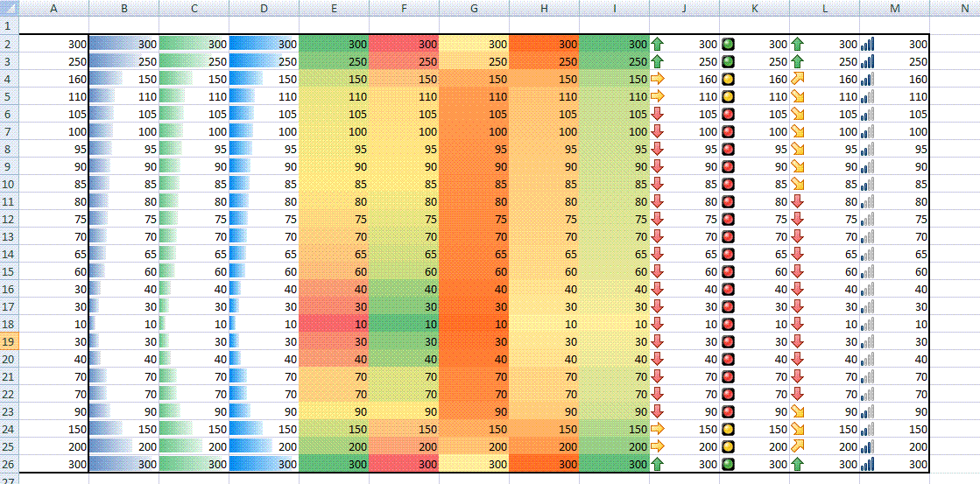
Task: Click the blue data bar cell D2
Action: coord(264,44)
